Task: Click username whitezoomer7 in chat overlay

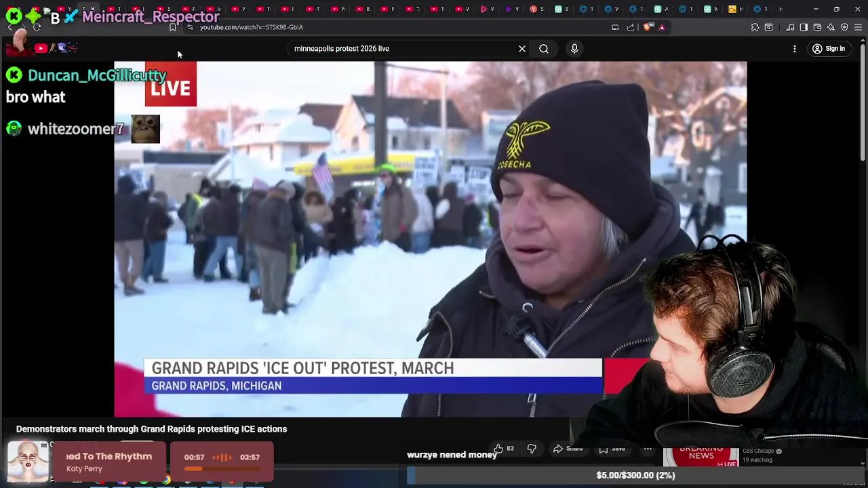Action: (x=75, y=129)
